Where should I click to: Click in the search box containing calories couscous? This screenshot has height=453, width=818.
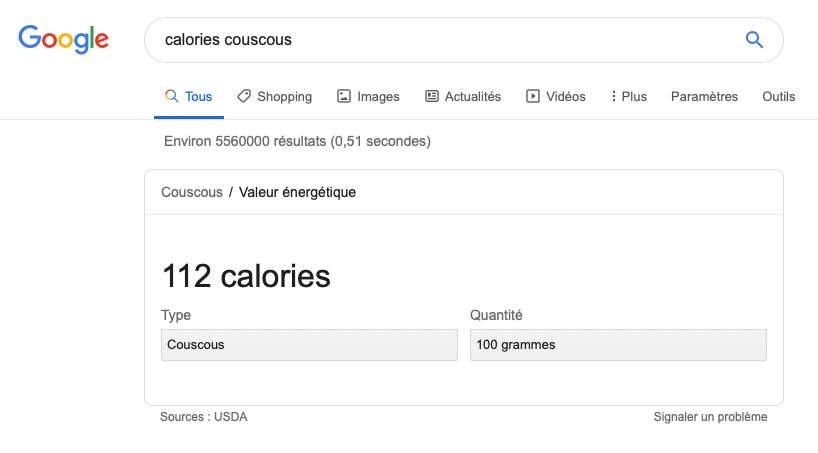coord(440,40)
